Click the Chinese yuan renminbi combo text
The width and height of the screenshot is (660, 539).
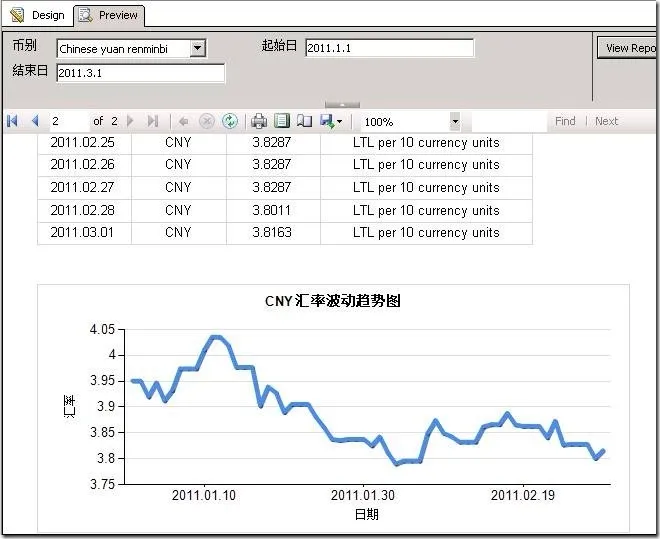point(114,49)
